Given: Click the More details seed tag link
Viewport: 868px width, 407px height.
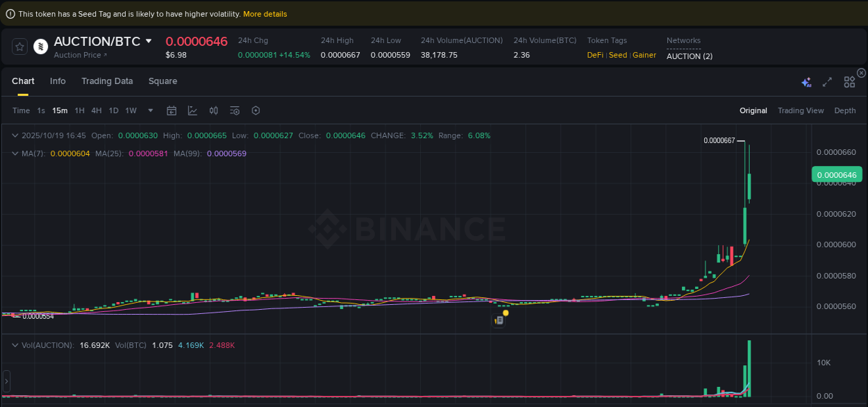Looking at the screenshot, I should (x=265, y=13).
